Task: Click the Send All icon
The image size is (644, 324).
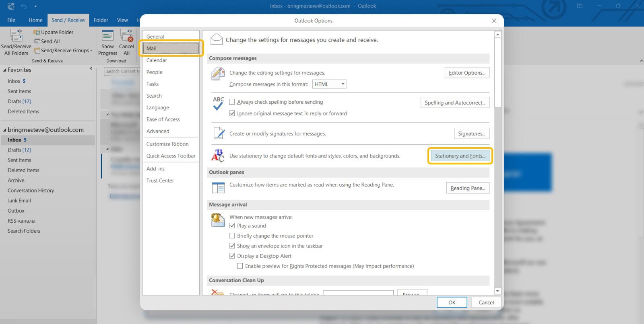Action: pyautogui.click(x=37, y=41)
